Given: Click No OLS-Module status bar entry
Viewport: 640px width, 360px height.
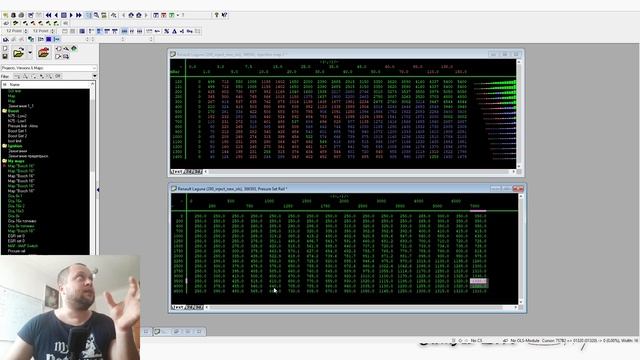Looking at the screenshot, I should tap(525, 340).
